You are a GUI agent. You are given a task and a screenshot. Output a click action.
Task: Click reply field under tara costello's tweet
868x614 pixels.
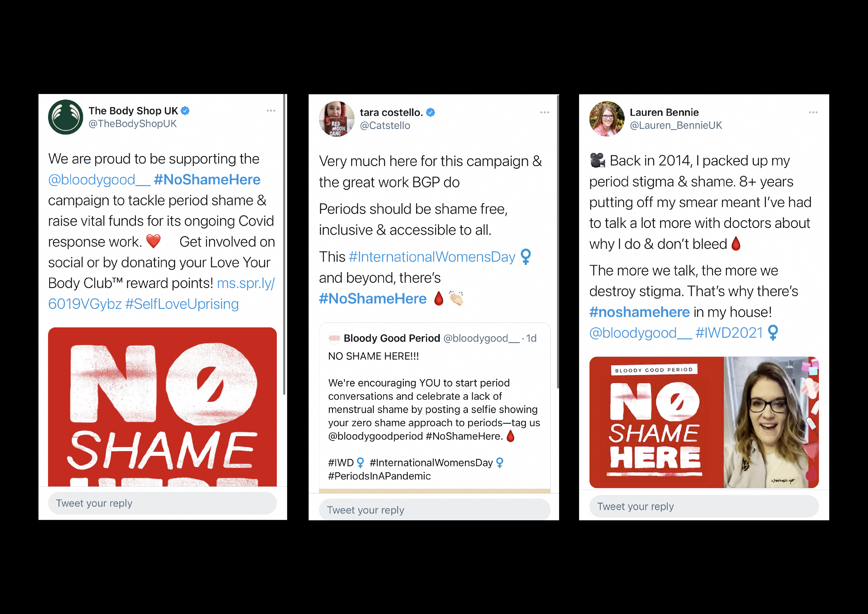point(434,510)
